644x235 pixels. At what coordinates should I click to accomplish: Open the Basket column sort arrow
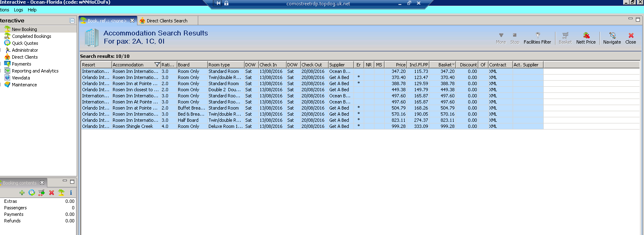453,65
